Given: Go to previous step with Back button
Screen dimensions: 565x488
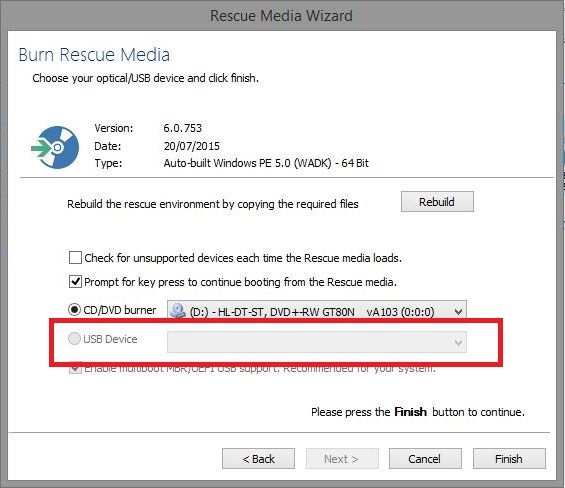Looking at the screenshot, I should tap(258, 458).
